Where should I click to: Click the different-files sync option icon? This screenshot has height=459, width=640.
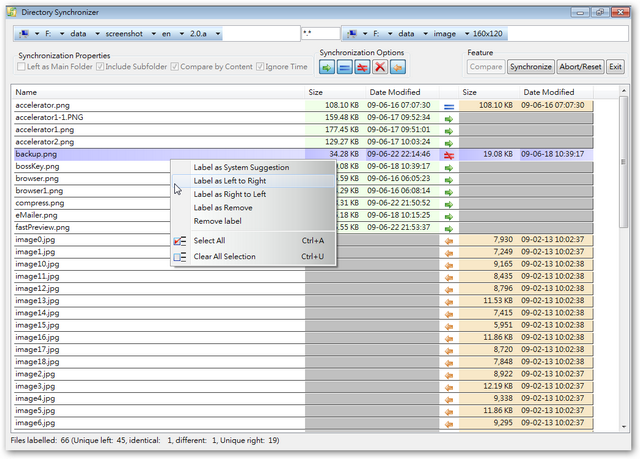[x=362, y=67]
